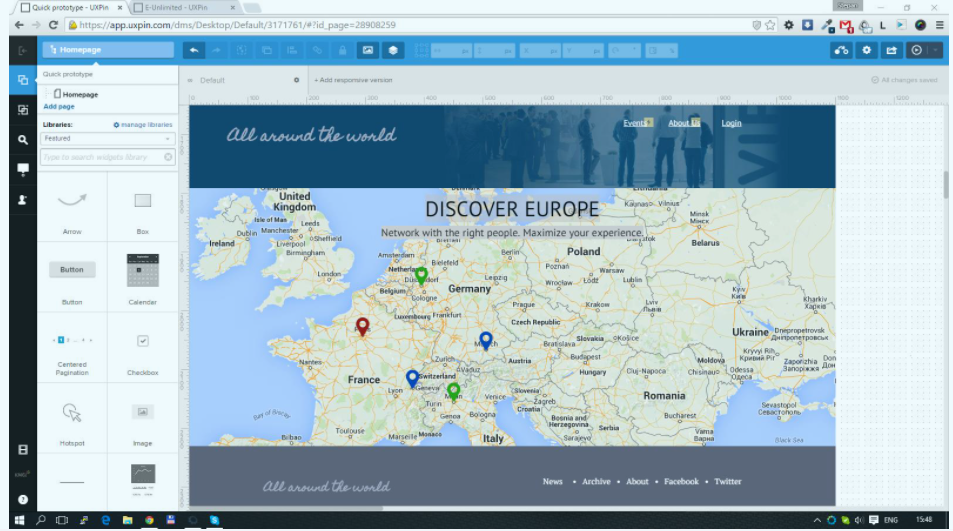Click the exit icon atop left sidebar

tap(22, 50)
